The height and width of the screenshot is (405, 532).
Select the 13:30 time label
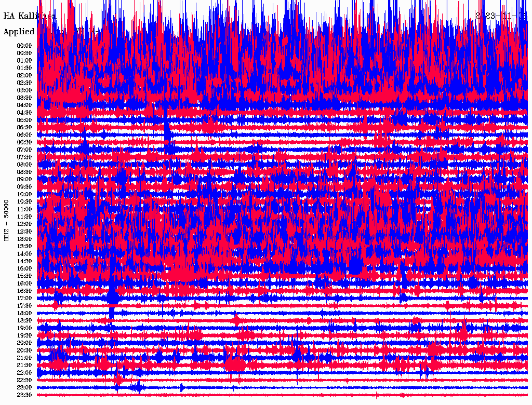(x=24, y=247)
